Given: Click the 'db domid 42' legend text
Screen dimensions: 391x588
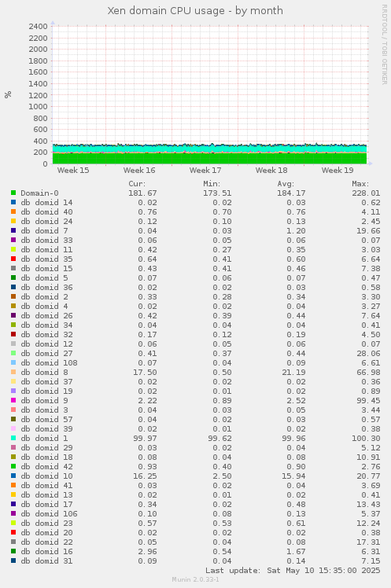Looking at the screenshot, I should point(46,466).
